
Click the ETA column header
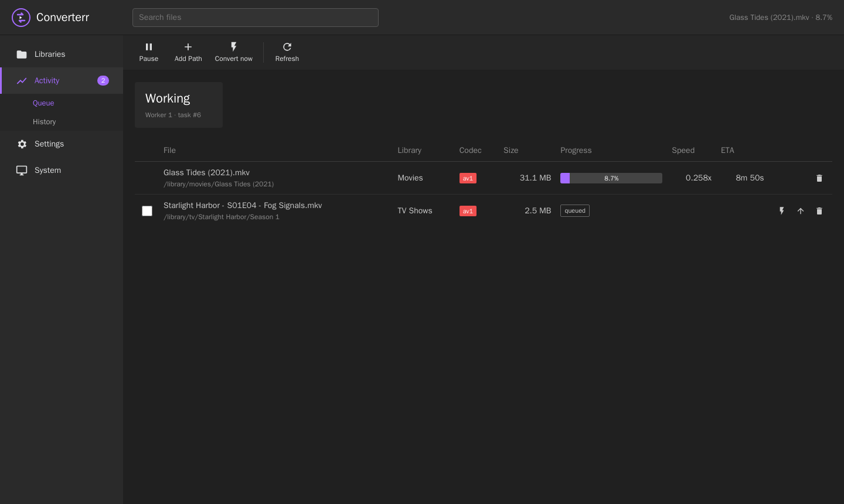pyautogui.click(x=727, y=151)
